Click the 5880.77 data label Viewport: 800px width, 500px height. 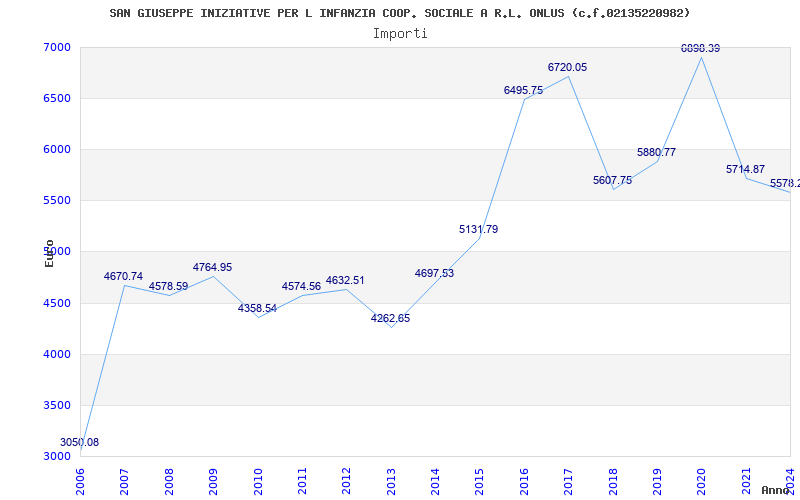[656, 152]
